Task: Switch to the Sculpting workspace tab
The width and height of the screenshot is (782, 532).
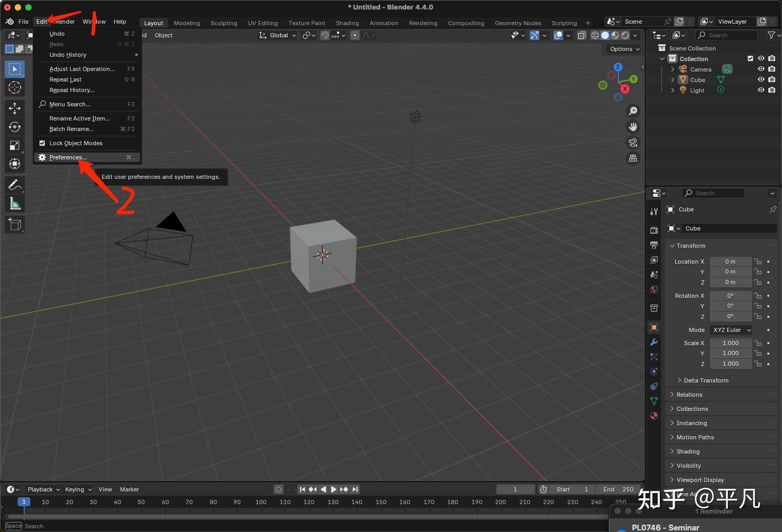Action: [x=224, y=23]
